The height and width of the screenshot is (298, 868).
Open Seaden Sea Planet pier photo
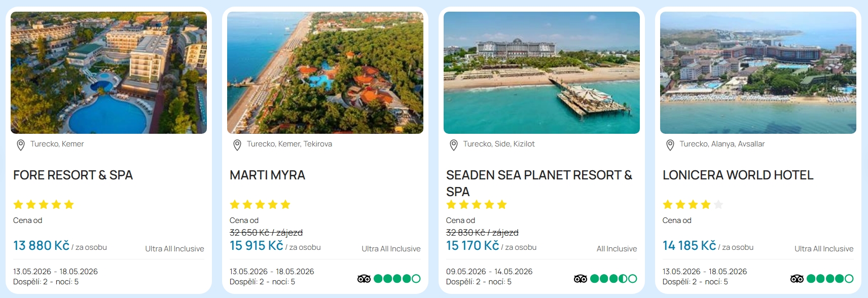pos(541,72)
